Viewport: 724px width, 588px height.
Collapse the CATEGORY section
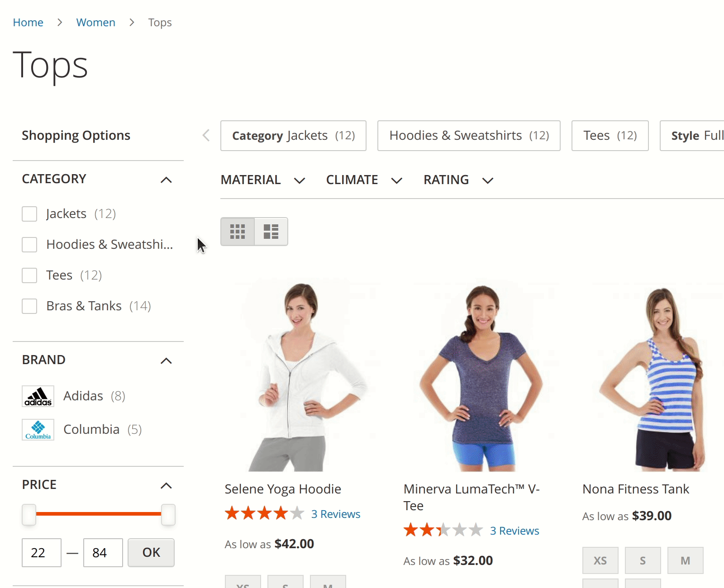[x=167, y=180]
